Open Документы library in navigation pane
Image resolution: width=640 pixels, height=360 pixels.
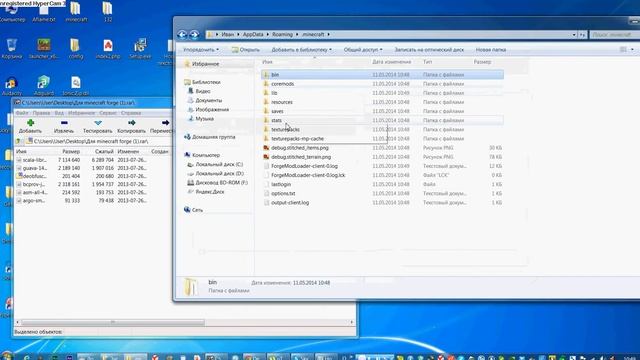coord(209,100)
